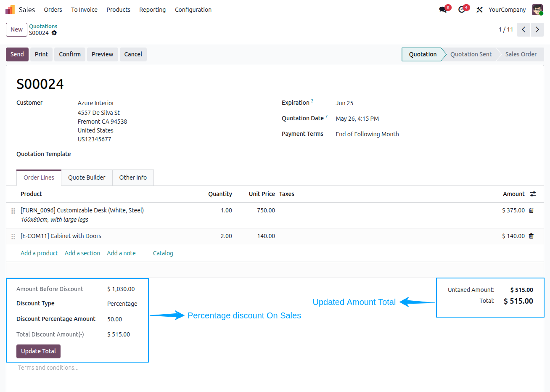
Task: Go to the previous record arrow
Action: (524, 29)
